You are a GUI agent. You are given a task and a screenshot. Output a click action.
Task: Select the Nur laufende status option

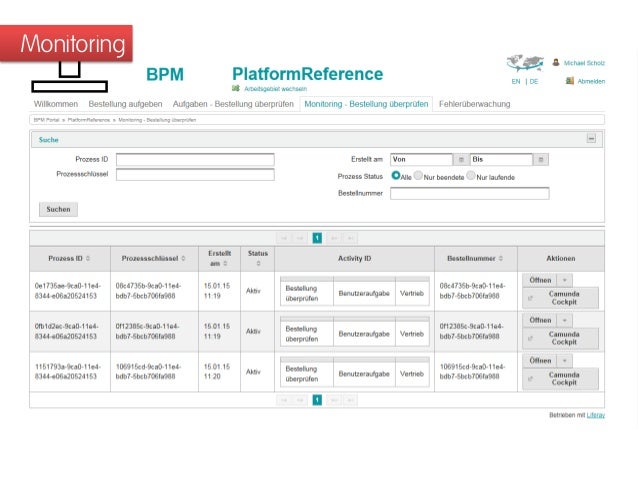[x=471, y=175]
